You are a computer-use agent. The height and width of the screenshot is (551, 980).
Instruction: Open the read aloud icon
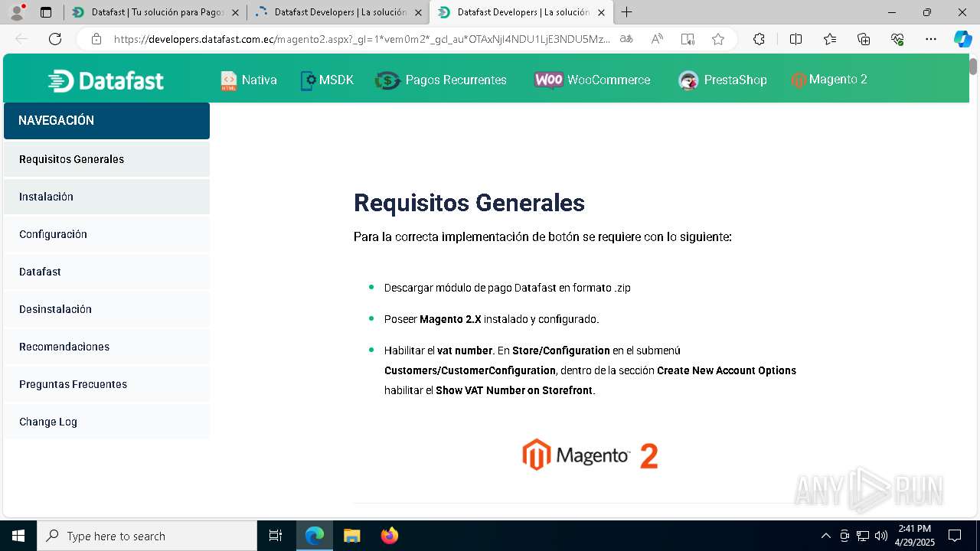(657, 39)
